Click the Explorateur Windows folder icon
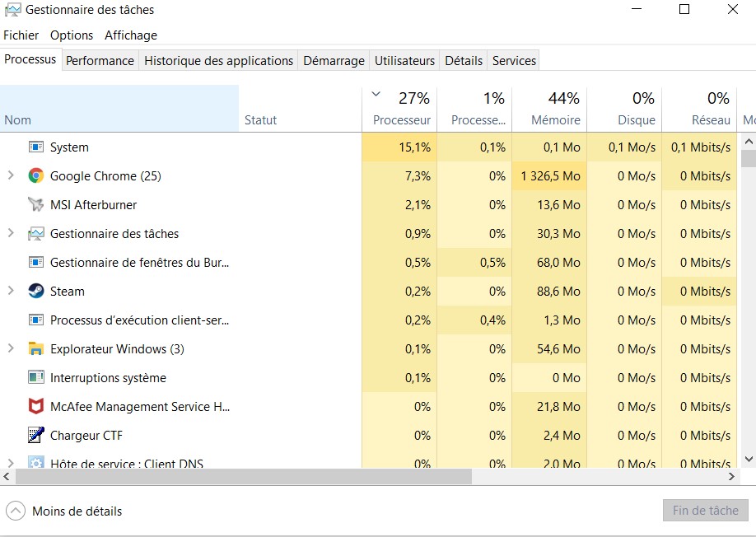This screenshot has height=537, width=756. (36, 348)
